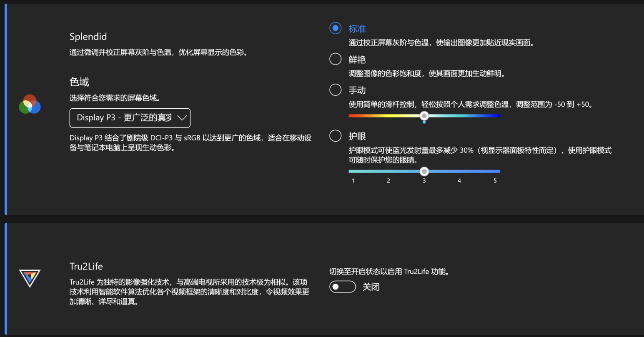Switch to 手动 color temperature mode
Viewport: 644px width, 337px height.
pos(335,90)
